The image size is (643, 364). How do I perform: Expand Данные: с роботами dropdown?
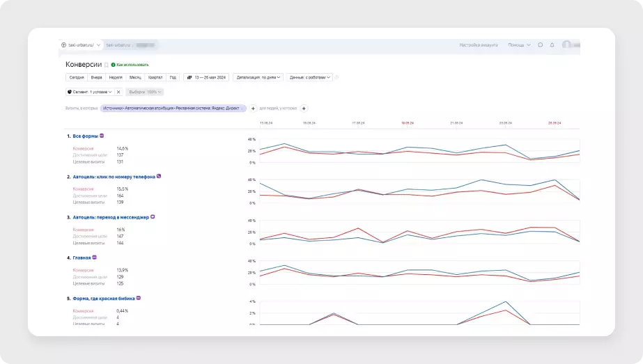tap(309, 77)
